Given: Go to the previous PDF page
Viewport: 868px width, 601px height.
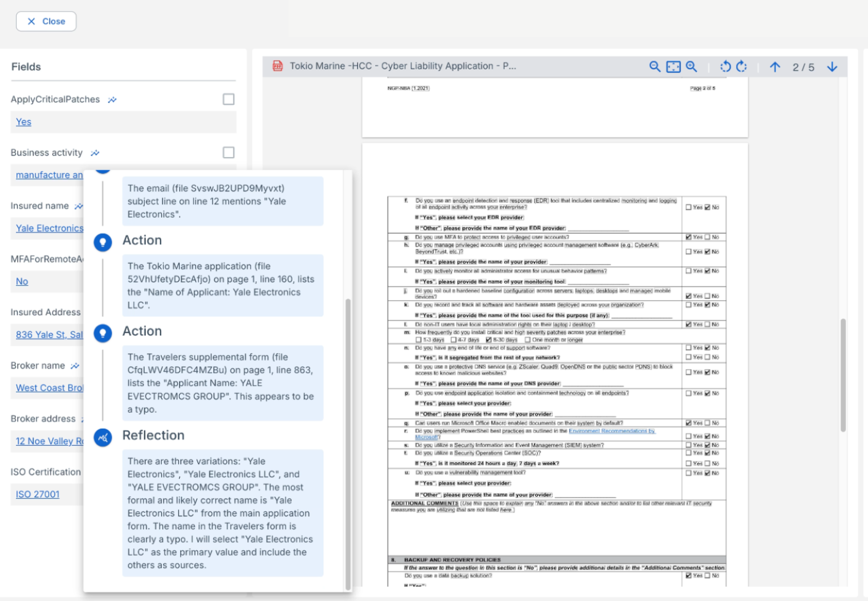Looking at the screenshot, I should click(775, 67).
